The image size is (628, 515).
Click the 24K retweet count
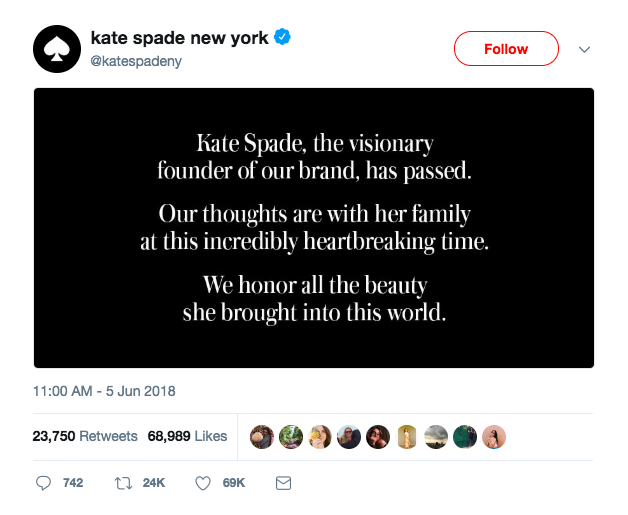[x=153, y=483]
